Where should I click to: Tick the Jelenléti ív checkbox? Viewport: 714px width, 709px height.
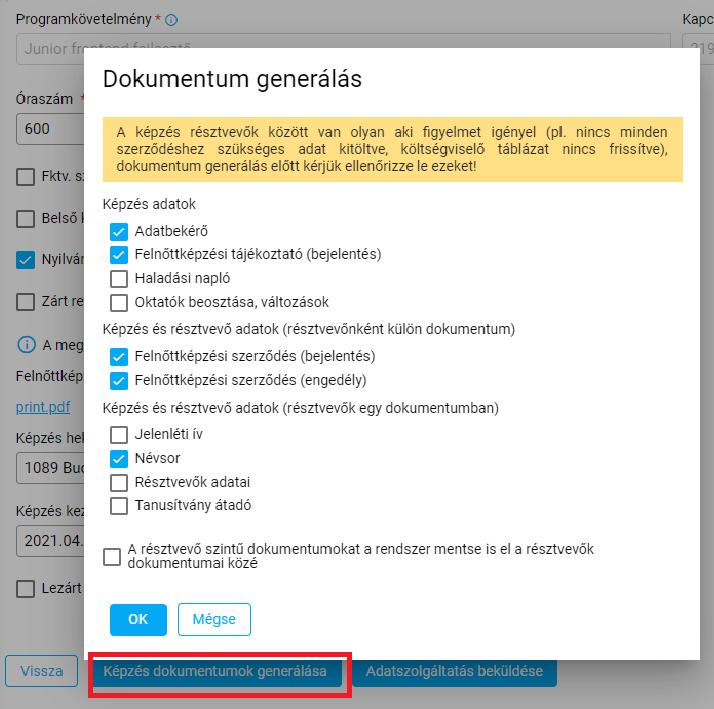click(119, 434)
